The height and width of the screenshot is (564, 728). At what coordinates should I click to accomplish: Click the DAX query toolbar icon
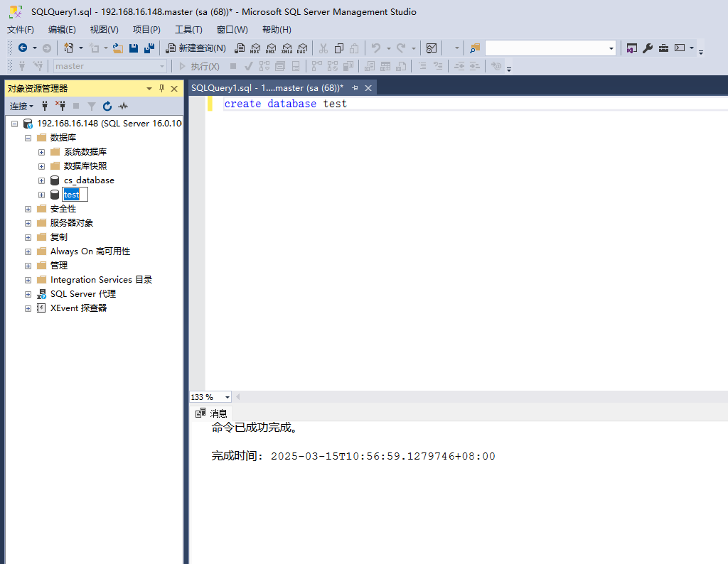pos(302,48)
